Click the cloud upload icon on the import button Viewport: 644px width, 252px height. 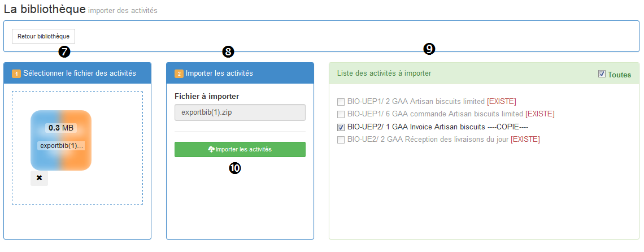pyautogui.click(x=211, y=150)
